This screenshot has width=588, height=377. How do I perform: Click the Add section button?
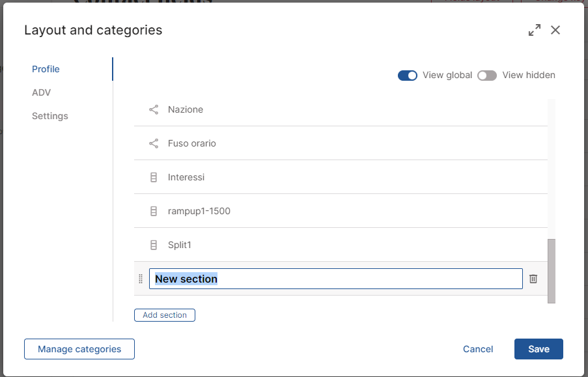tap(165, 315)
